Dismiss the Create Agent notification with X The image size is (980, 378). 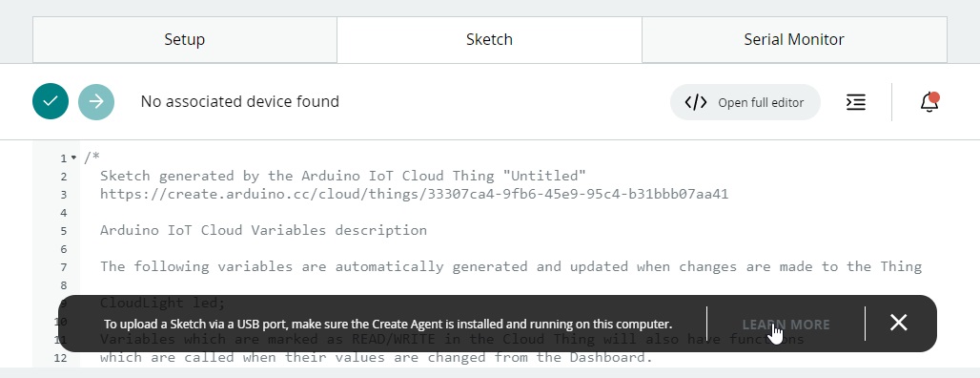coord(899,323)
